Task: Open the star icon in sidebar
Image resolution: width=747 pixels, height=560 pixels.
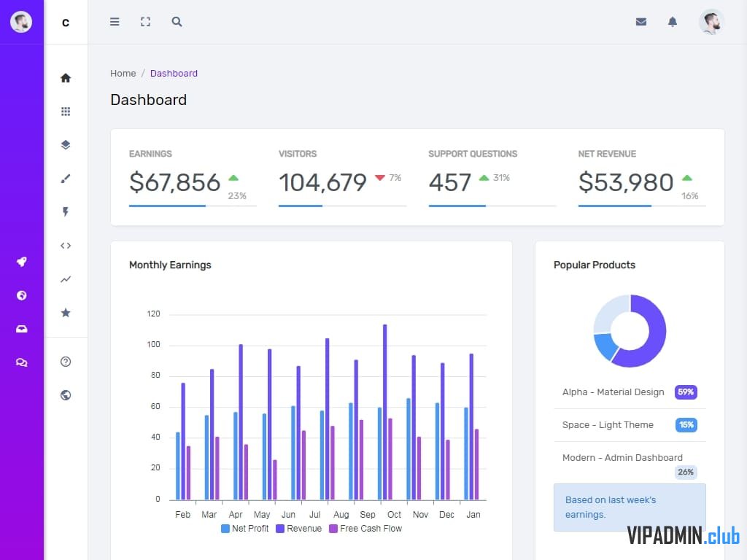Action: (66, 312)
